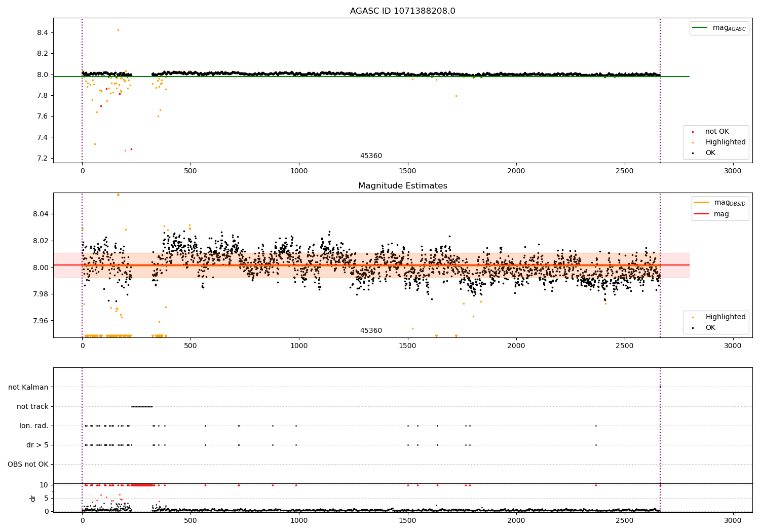Viewport: 760px width, 532px height.
Task: Click the 8.04 y-axis tick in middle plot
Action: [41, 214]
